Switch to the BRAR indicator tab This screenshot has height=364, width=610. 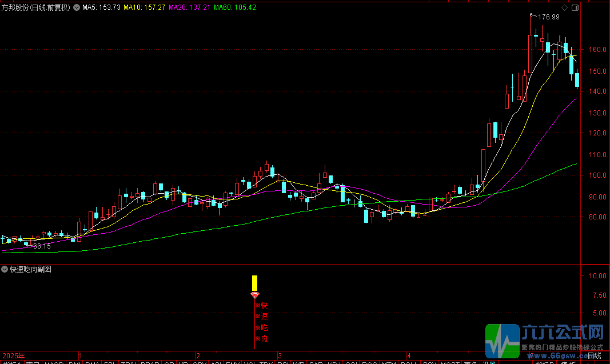pos(150,362)
